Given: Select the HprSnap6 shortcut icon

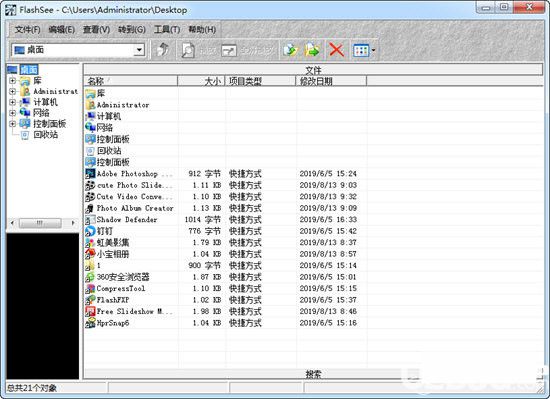Looking at the screenshot, I should (x=90, y=323).
